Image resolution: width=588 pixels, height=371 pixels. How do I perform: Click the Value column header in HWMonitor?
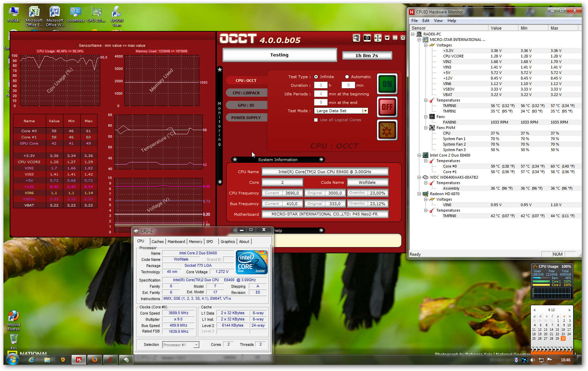tap(503, 28)
